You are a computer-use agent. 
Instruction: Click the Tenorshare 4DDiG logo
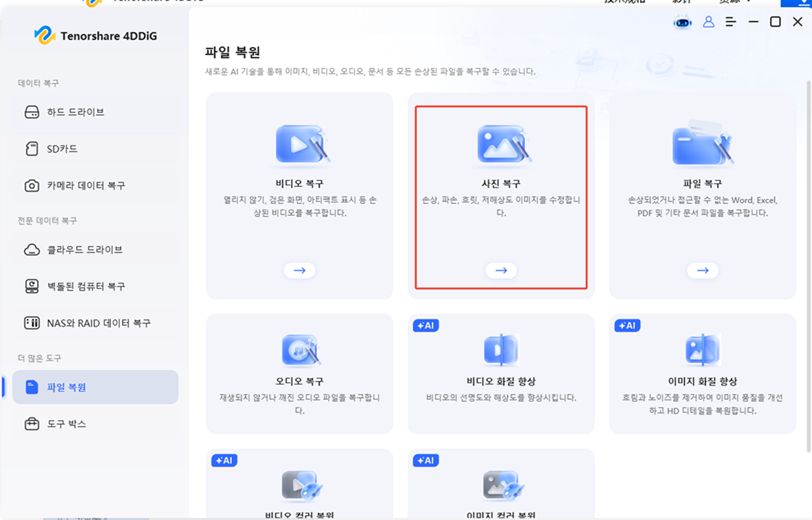pos(96,36)
